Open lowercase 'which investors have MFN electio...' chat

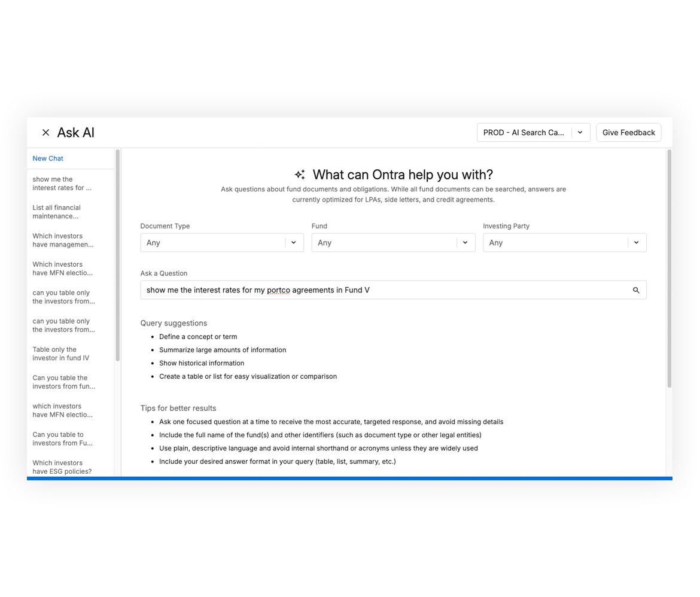tap(62, 410)
